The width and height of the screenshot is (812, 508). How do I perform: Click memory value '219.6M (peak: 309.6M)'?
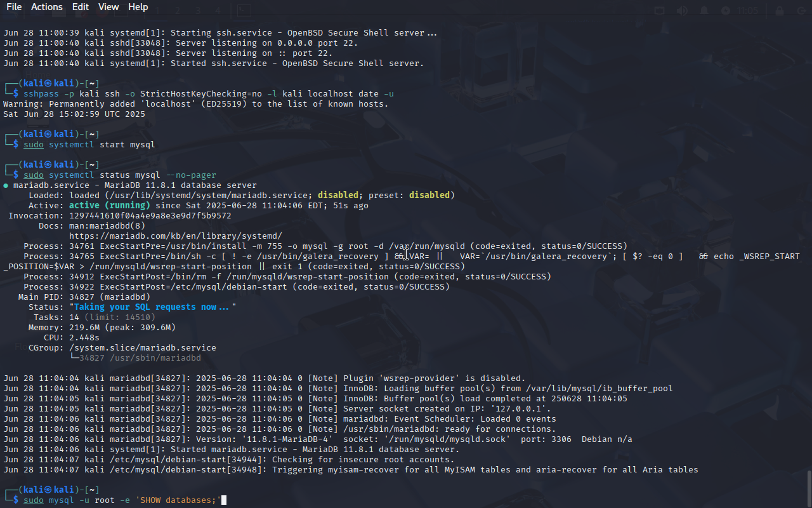[122, 328]
